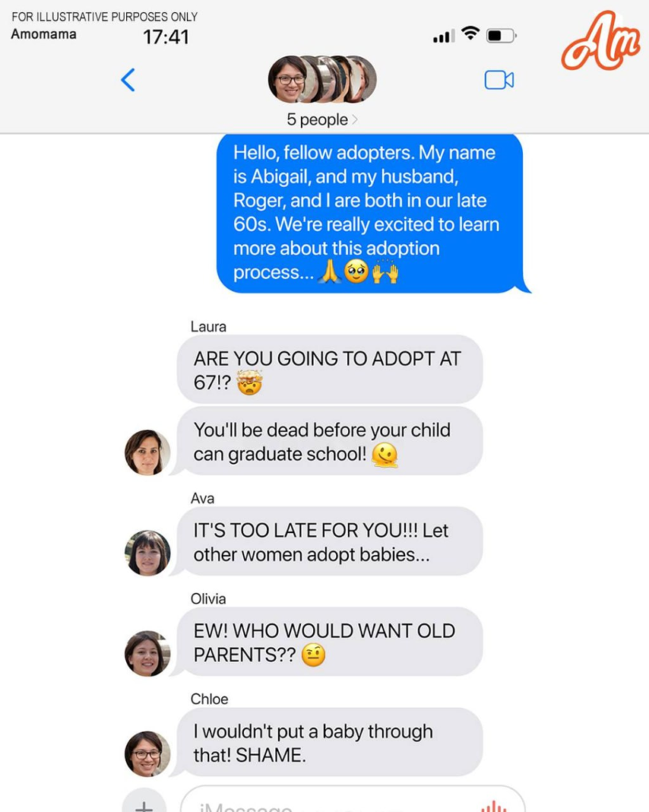Select Olivia's "OLD PARENTS" message bubble
Viewport: 649px width, 812px height.
[x=330, y=642]
